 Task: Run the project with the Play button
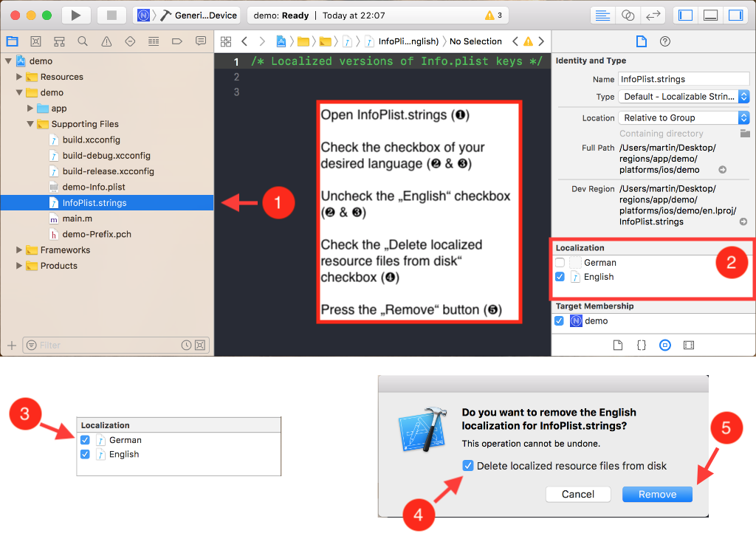tap(76, 16)
